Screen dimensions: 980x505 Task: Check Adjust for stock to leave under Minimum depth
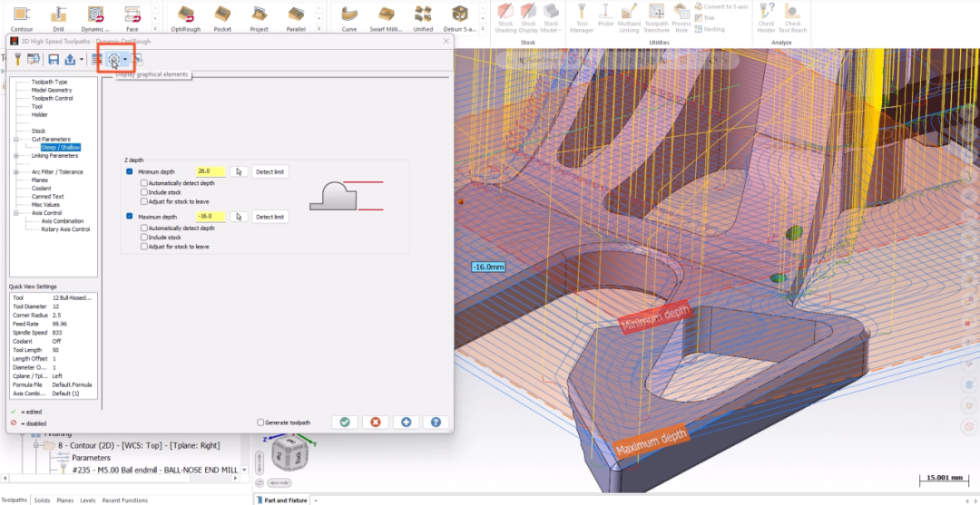(x=143, y=201)
